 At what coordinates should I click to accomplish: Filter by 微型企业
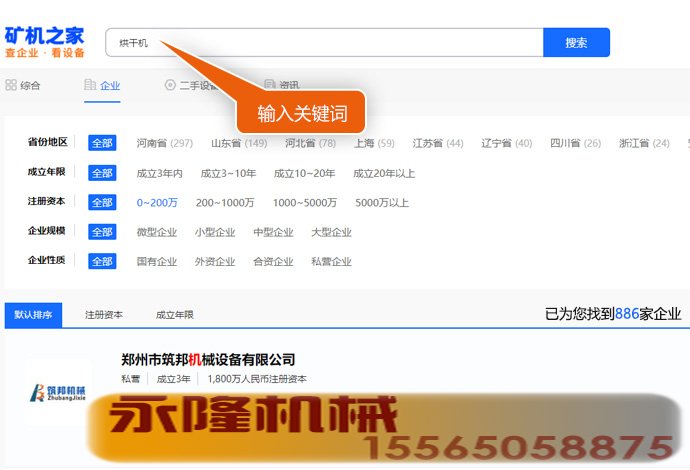tap(157, 232)
